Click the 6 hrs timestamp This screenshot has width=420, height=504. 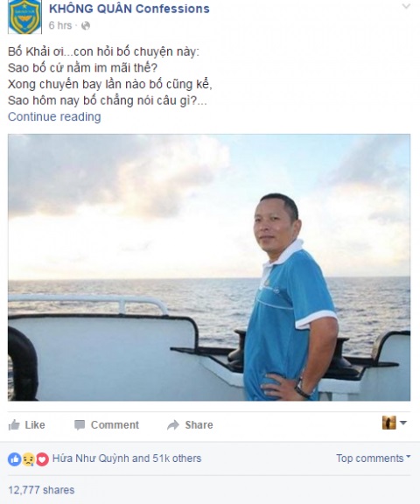60,25
